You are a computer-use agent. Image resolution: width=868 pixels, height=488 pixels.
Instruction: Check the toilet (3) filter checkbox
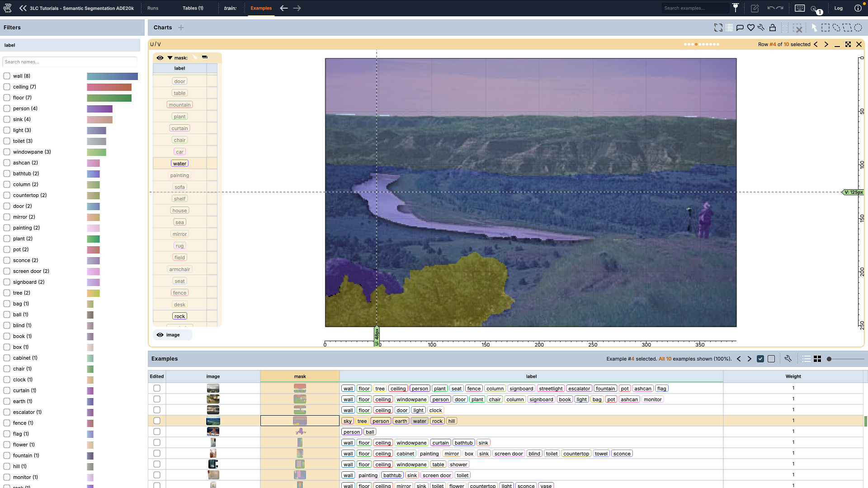click(7, 141)
